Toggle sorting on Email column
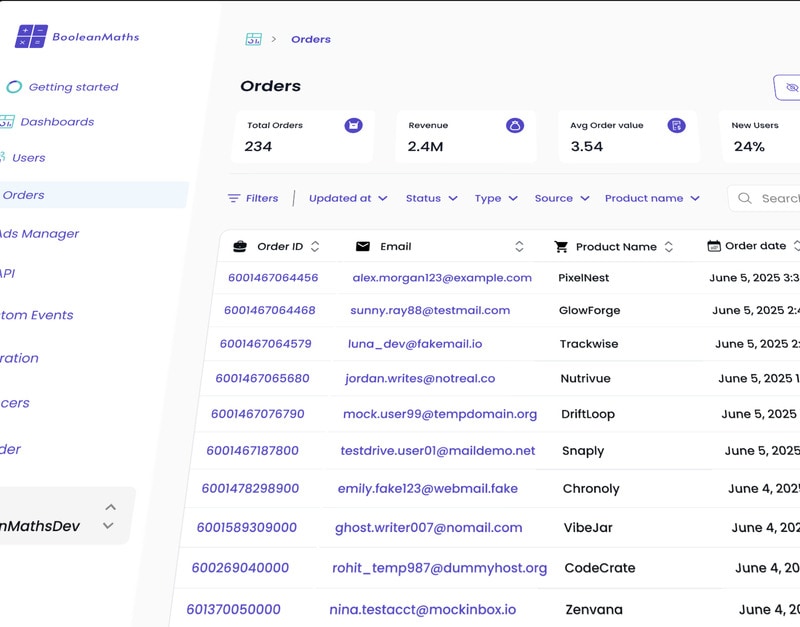Image resolution: width=800 pixels, height=627 pixels. tap(519, 246)
